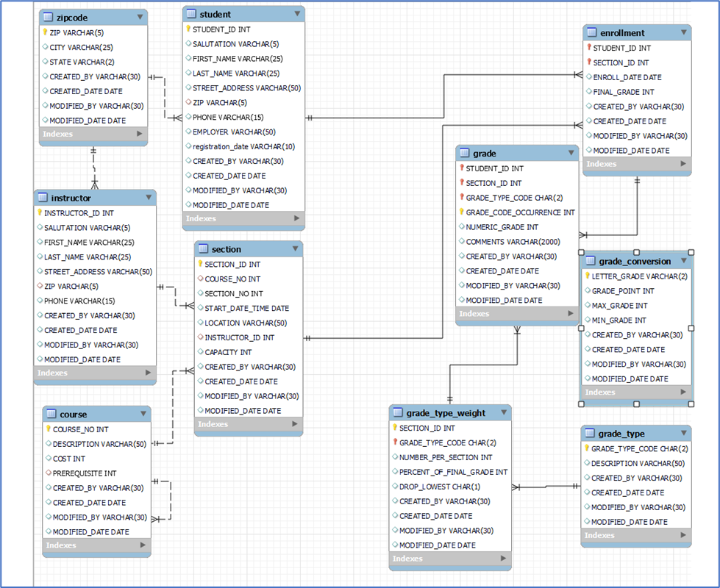Image resolution: width=720 pixels, height=588 pixels.
Task: Click the red foreign key icon beside SECTION_ID in grade
Action: tap(464, 182)
